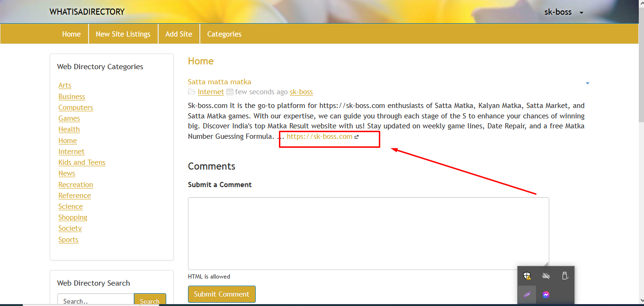Open the listing options caret dropdown
644x306 pixels.
coord(587,83)
